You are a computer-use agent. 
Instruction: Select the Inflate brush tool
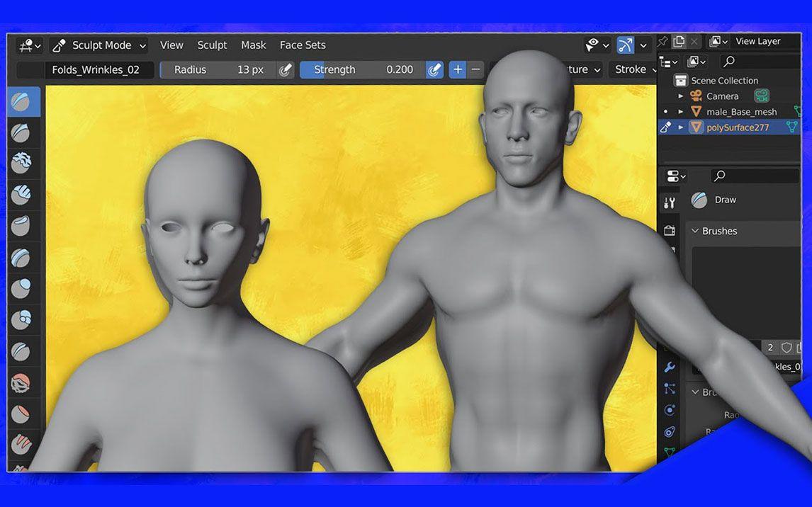click(x=21, y=288)
